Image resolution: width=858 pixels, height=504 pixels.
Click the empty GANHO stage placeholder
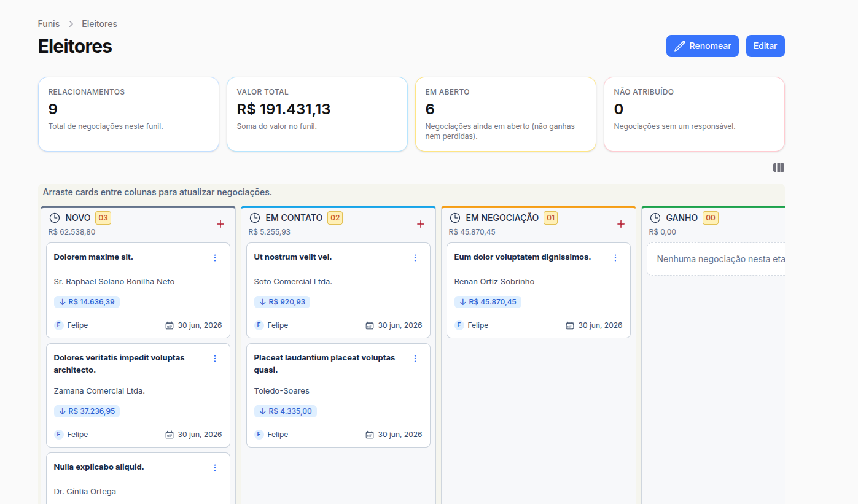coord(716,259)
